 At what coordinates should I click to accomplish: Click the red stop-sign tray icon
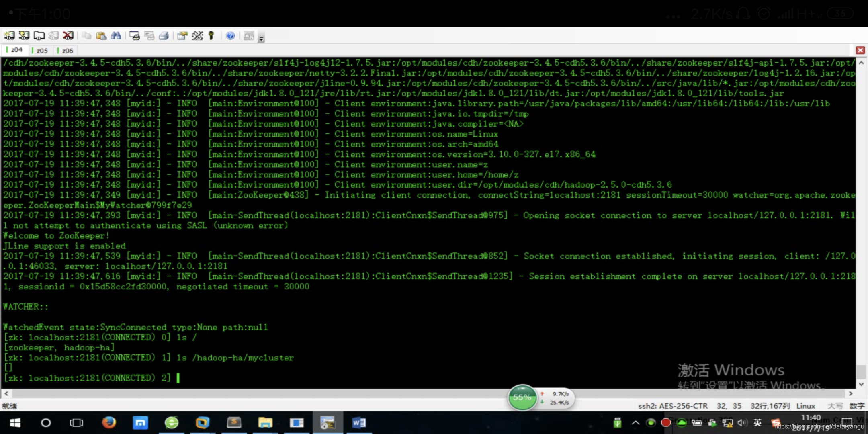666,423
